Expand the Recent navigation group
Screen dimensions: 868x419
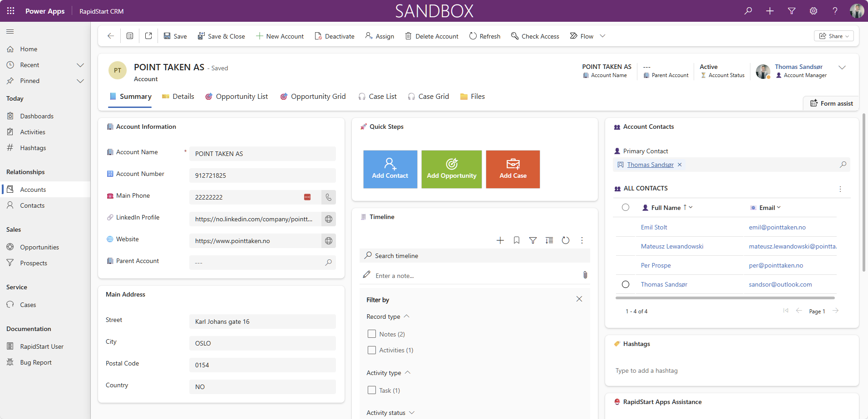pyautogui.click(x=80, y=65)
